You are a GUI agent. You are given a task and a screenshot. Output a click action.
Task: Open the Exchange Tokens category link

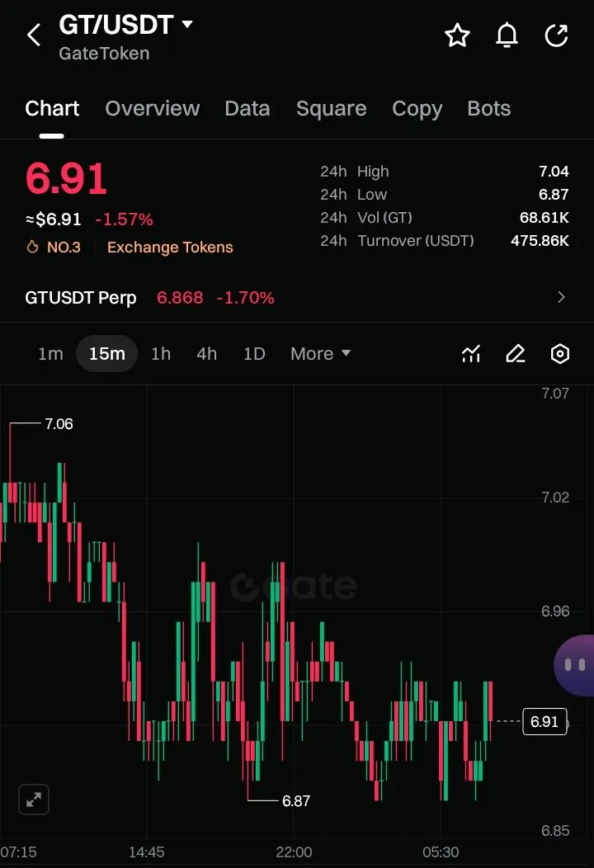(170, 247)
